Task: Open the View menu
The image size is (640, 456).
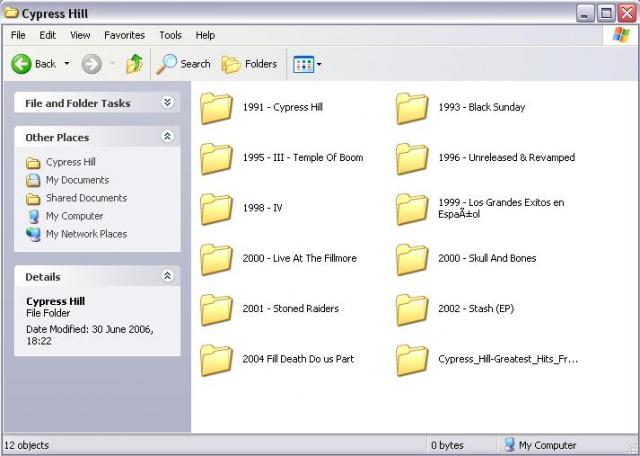Action: pyautogui.click(x=80, y=35)
